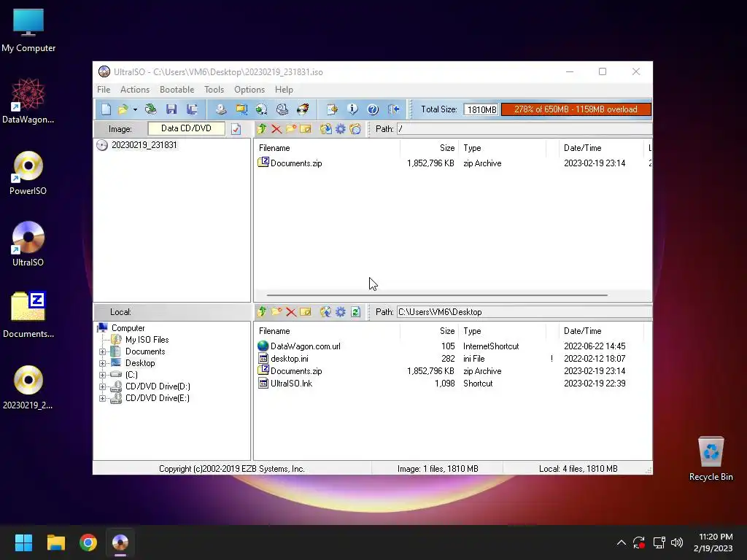
Task: Click the globe-folder icon right of image pane gear
Action: coord(355,129)
